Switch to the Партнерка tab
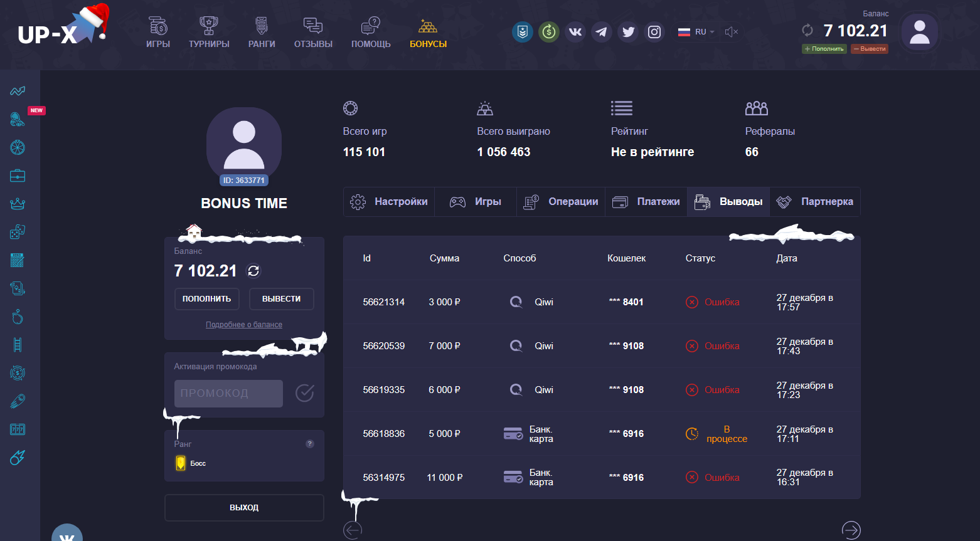 coord(815,202)
